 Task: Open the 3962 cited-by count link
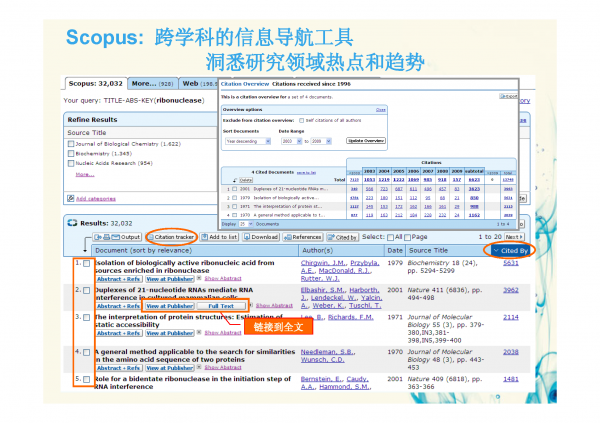click(511, 290)
